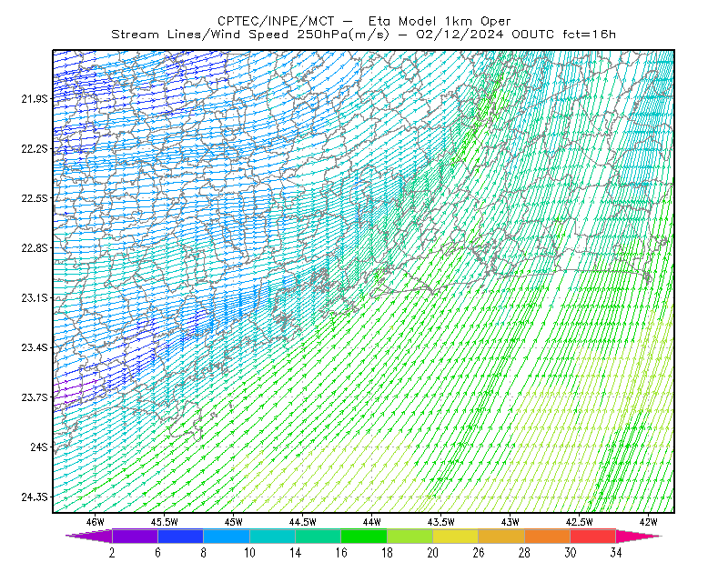
Task: Click the magenta arrow end of colorbar
Action: tap(639, 536)
